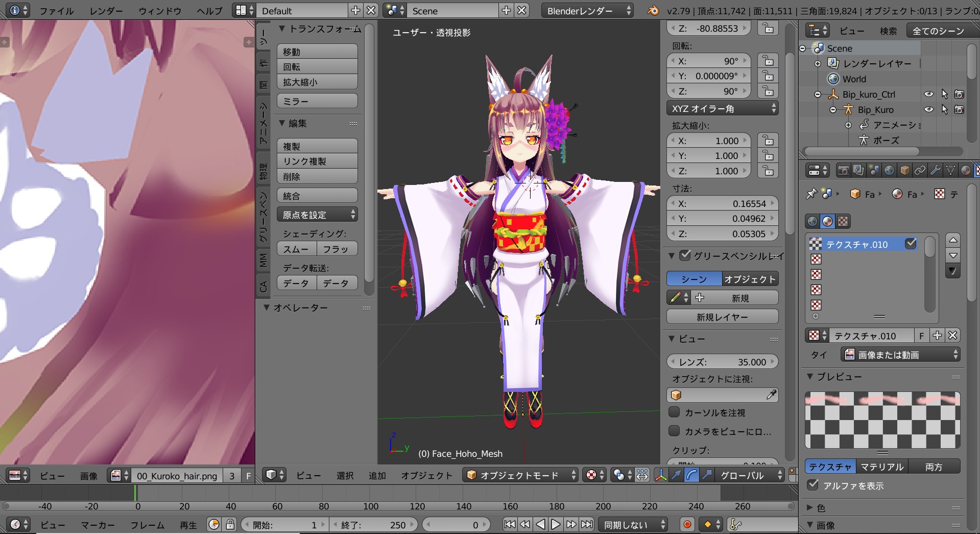
Task: Open the レンダー menu
Action: (x=106, y=11)
